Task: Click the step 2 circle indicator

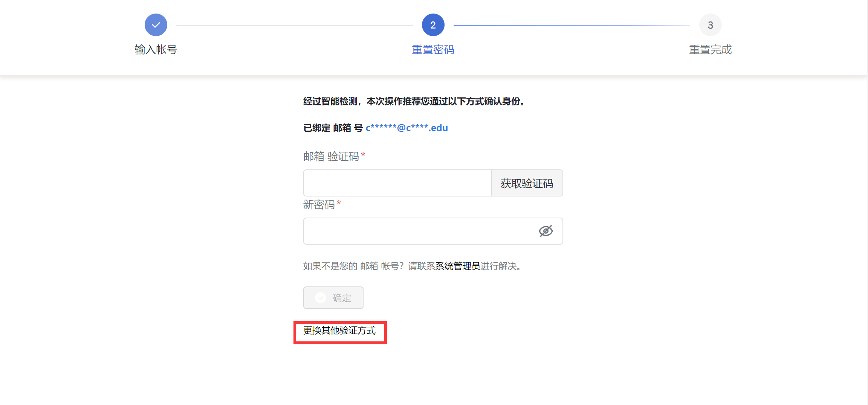Action: pos(433,25)
